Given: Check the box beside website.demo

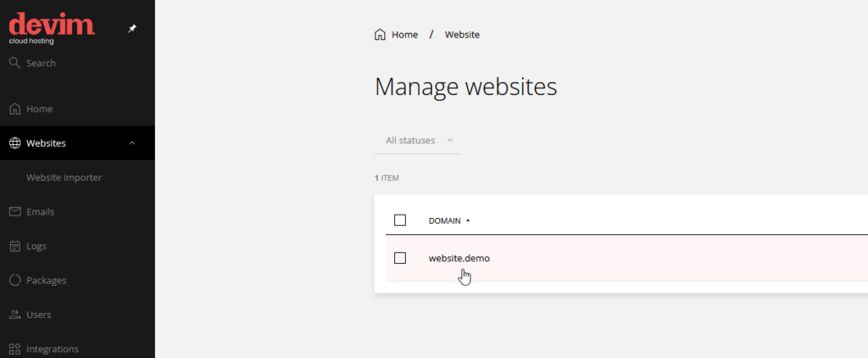Looking at the screenshot, I should pos(400,258).
